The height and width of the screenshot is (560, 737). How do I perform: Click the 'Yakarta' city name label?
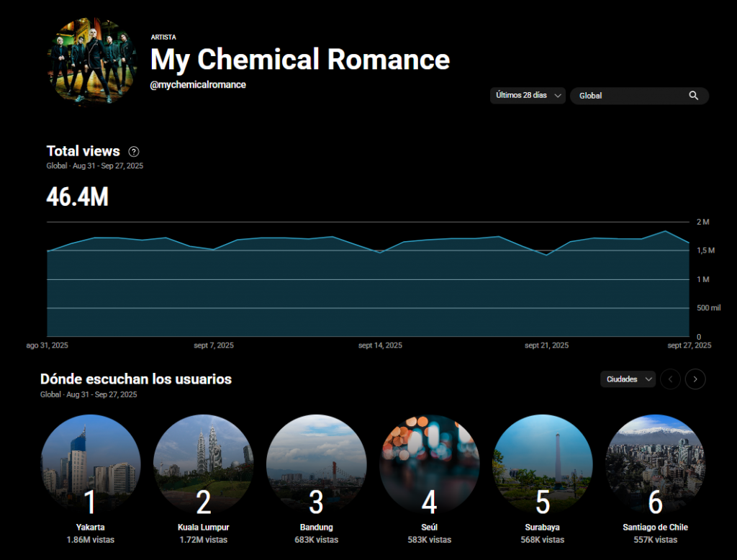pyautogui.click(x=90, y=528)
